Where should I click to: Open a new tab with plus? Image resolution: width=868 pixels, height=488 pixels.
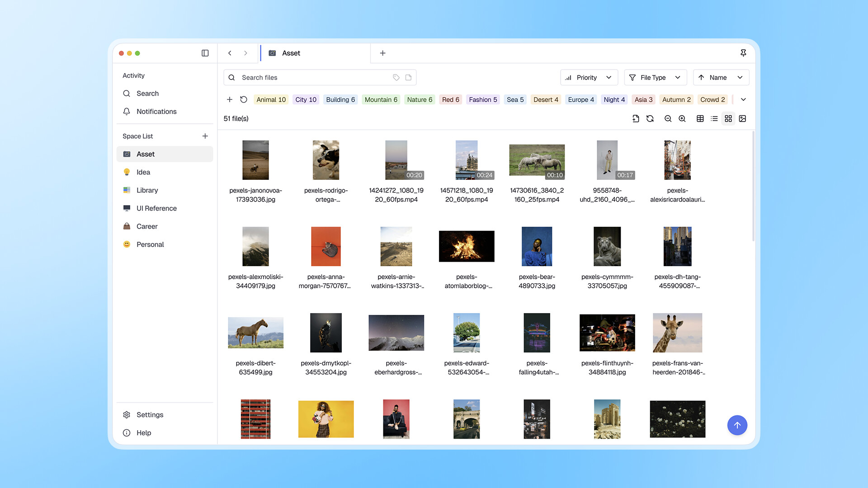click(x=382, y=53)
